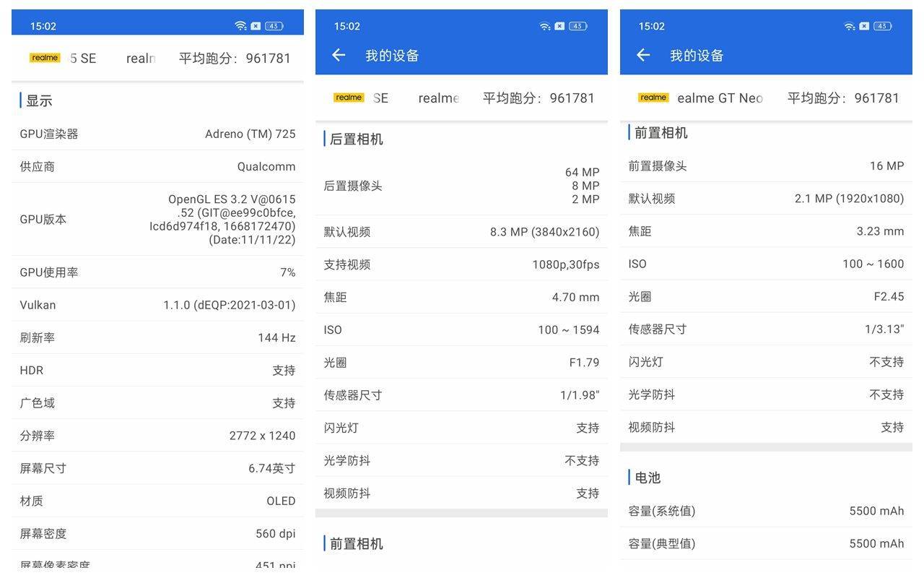Tap the Wi-Fi status icon on the 显示 screen
The width and height of the screenshot is (924, 578).
(240, 26)
